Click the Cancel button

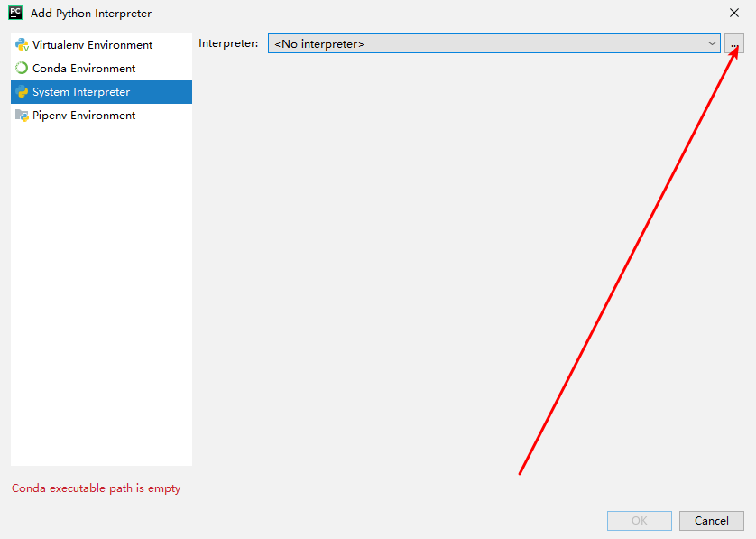(x=711, y=521)
